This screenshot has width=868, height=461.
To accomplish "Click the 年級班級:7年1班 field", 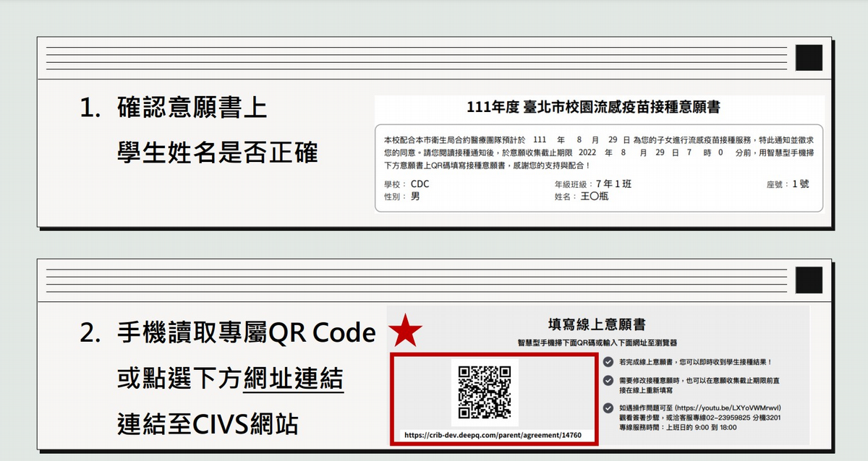I will (x=592, y=184).
